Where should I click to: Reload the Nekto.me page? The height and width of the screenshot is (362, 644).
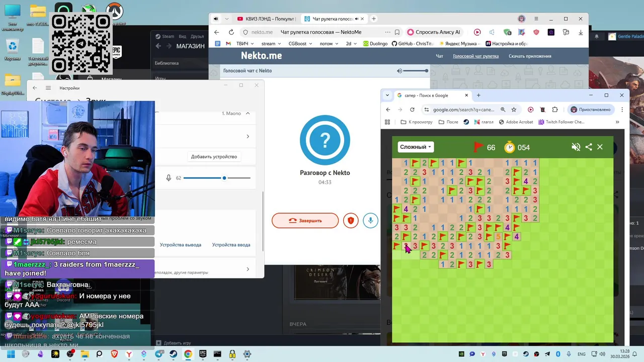231,32
